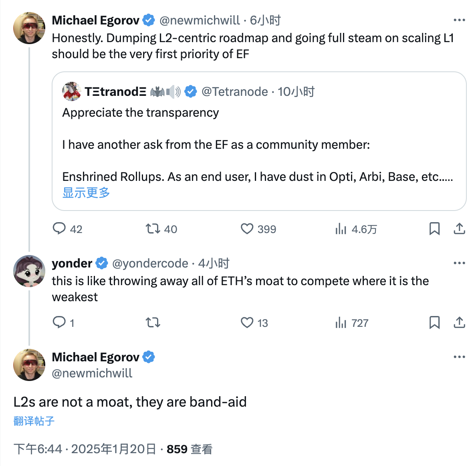Open more options menu on yonder's tweet
The width and height of the screenshot is (476, 466).
[459, 263]
